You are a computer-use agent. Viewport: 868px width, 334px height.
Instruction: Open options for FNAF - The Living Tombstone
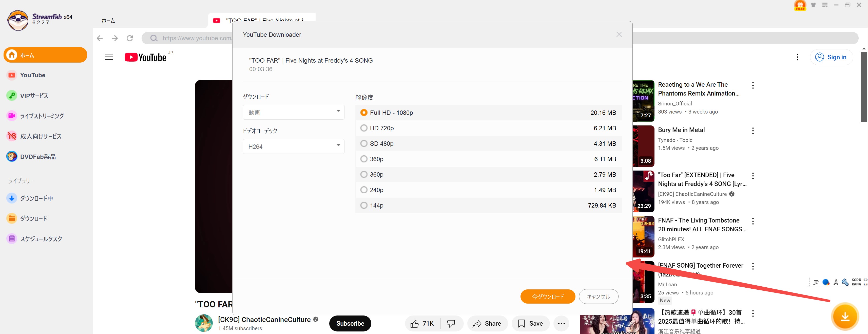(x=753, y=221)
